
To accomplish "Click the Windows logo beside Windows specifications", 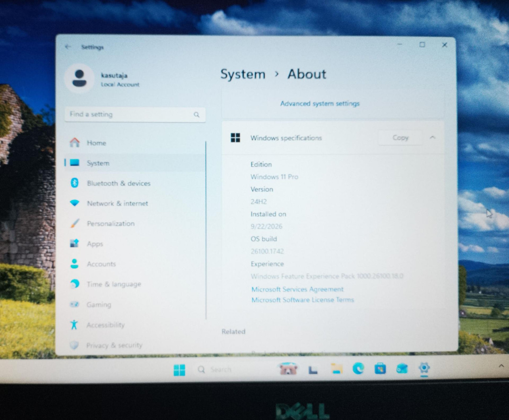I will pyautogui.click(x=235, y=138).
